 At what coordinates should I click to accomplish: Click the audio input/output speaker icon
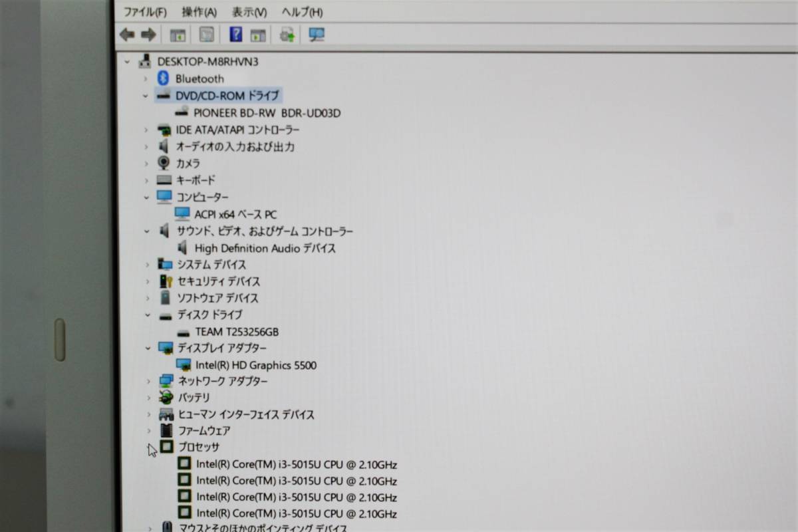click(x=164, y=146)
